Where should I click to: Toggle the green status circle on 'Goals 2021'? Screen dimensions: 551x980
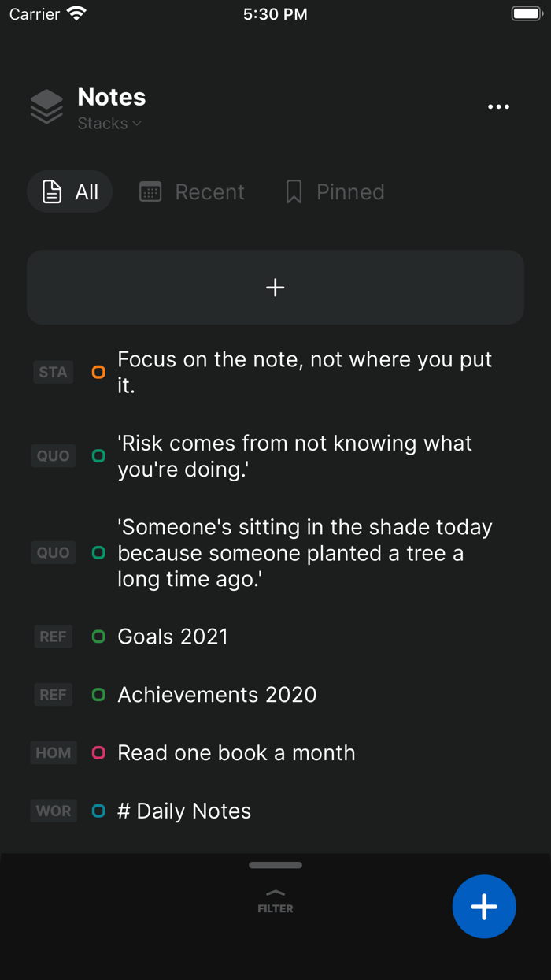[x=98, y=637]
